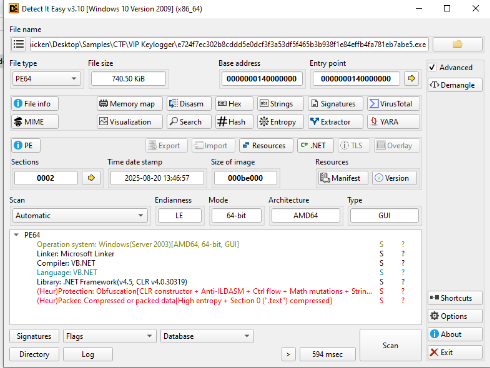
Task: Click the Architecture AMD64 field
Action: [x=306, y=215]
